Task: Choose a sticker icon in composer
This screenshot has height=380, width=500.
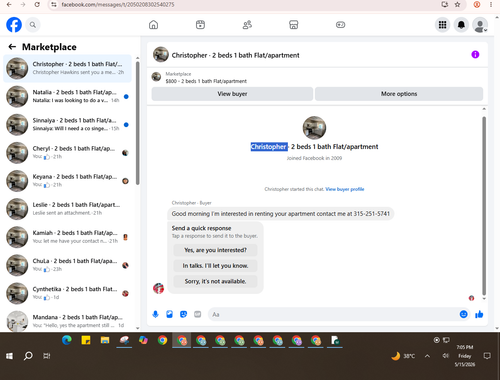Action: [183, 314]
